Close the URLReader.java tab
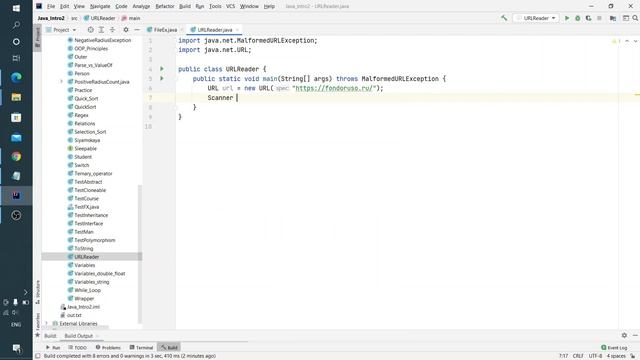The height and width of the screenshot is (360, 640). pyautogui.click(x=237, y=30)
